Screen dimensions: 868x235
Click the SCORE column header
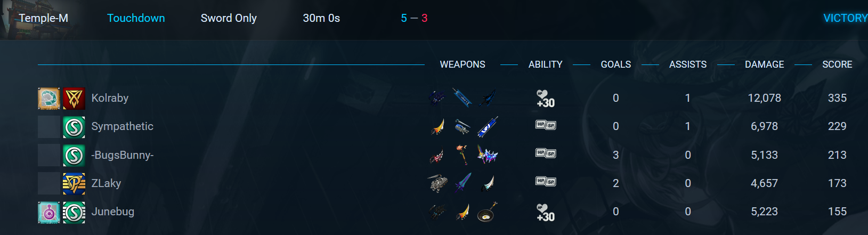tap(837, 64)
